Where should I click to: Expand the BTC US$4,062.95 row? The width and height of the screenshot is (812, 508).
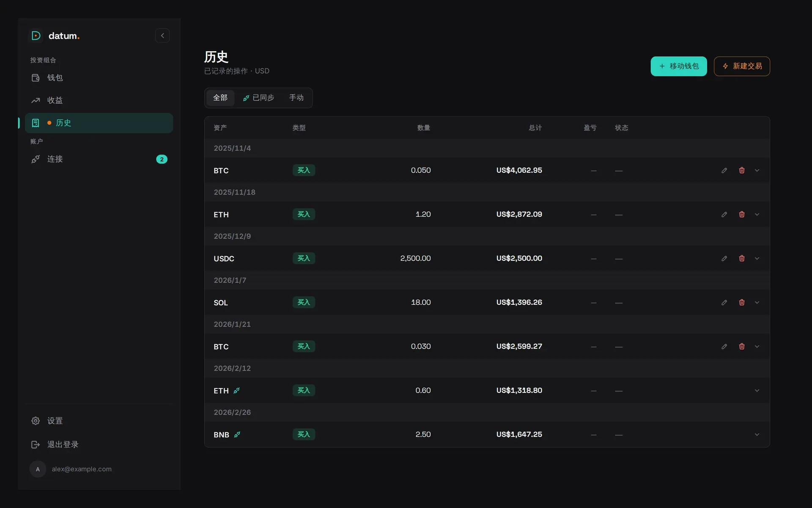(757, 170)
